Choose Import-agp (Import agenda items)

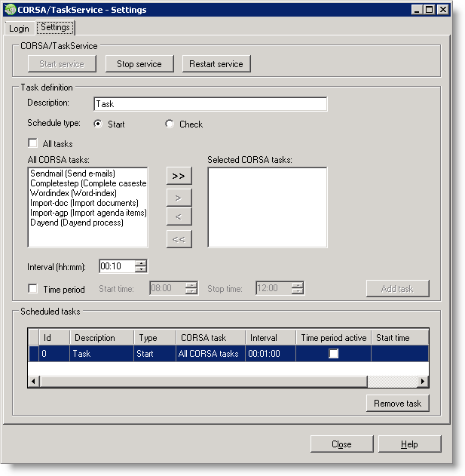[88, 213]
